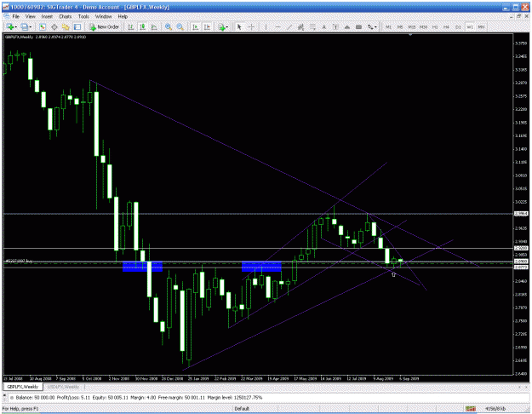Expand the Indicators dropdown arrow
The image size is (532, 414).
(x=227, y=26)
